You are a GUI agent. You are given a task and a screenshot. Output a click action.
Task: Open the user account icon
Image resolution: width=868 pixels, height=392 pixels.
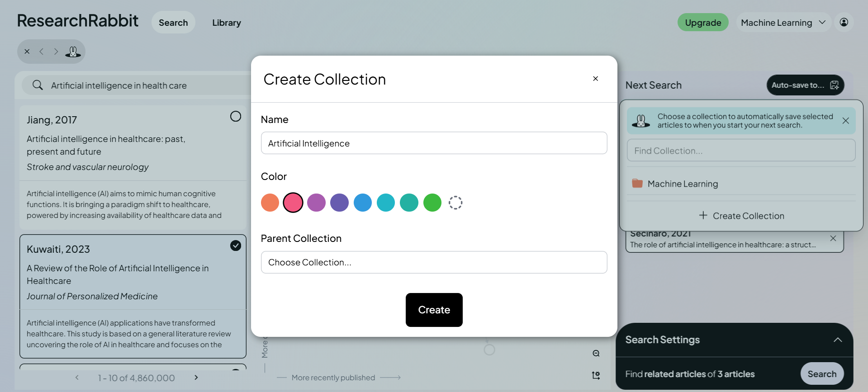coord(844,22)
